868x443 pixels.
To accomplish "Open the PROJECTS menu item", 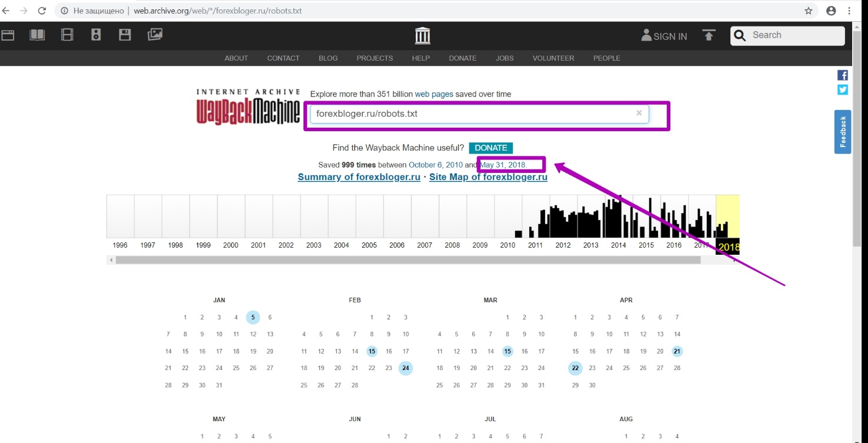I will 375,58.
